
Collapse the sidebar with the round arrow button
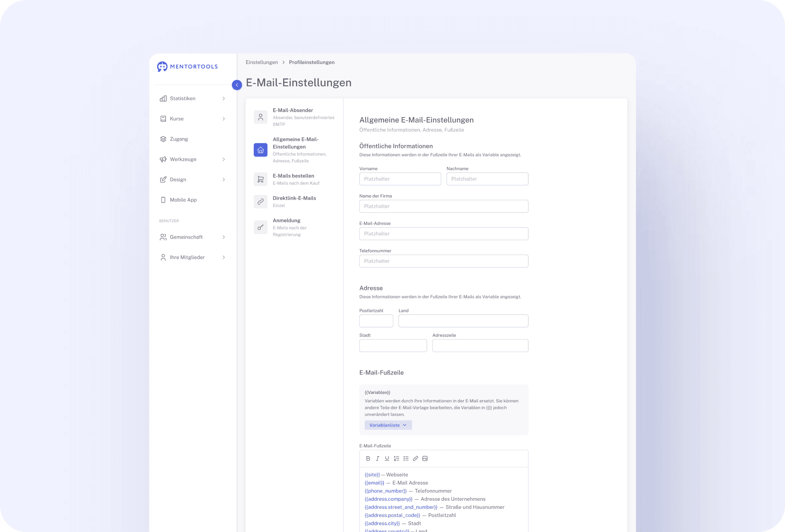pyautogui.click(x=237, y=85)
